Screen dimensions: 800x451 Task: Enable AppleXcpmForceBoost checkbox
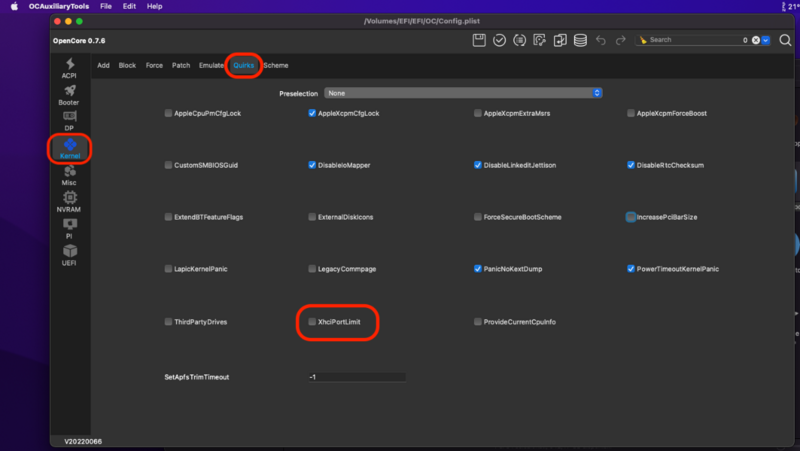point(631,113)
